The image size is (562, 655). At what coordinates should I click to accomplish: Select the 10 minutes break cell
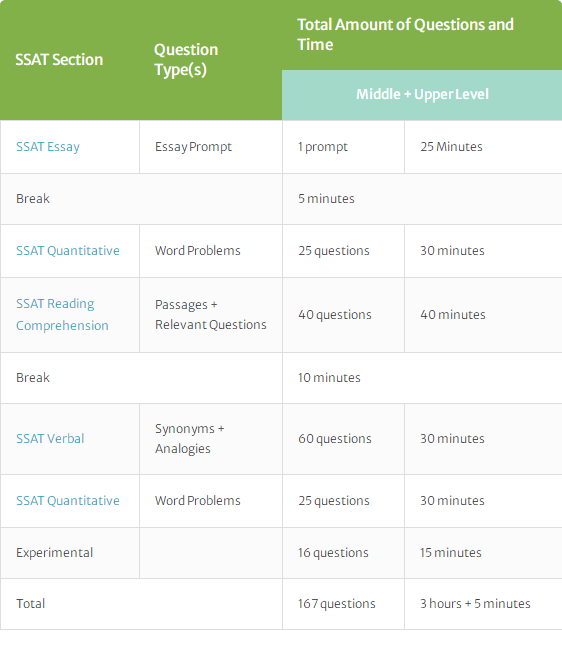[x=422, y=378]
